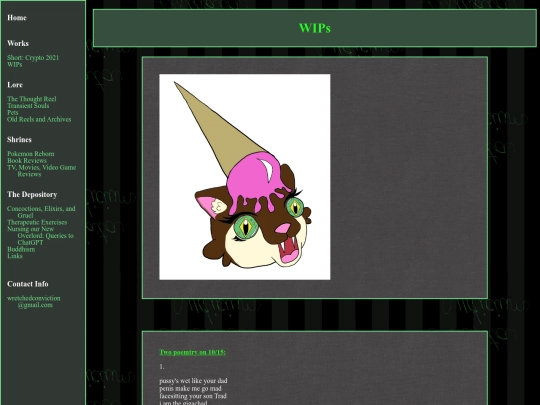Viewport: 540px width, 405px height.
Task: Open Short: Crypto 2021 link
Action: point(33,58)
